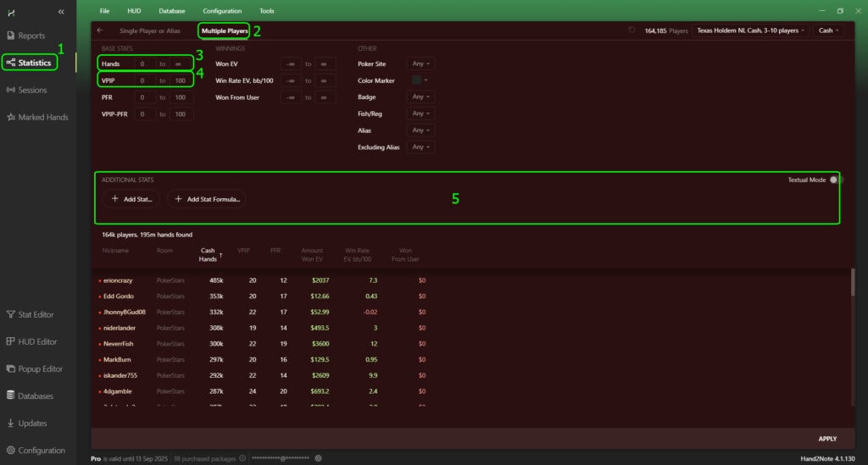Open the Texas Holdem NL game type dropdown
868x465 pixels.
(x=748, y=30)
